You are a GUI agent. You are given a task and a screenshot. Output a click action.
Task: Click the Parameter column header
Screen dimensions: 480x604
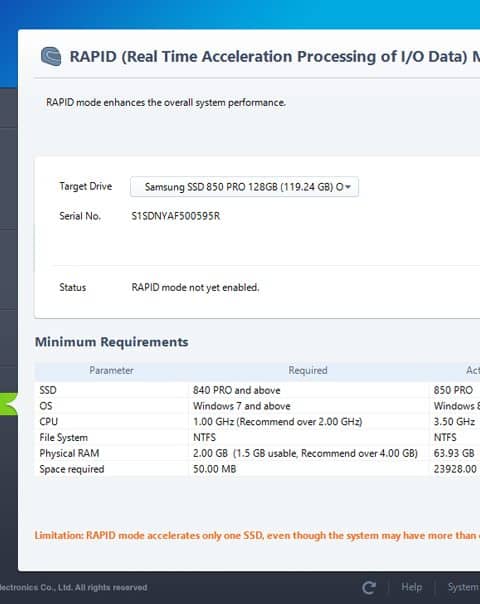(111, 370)
